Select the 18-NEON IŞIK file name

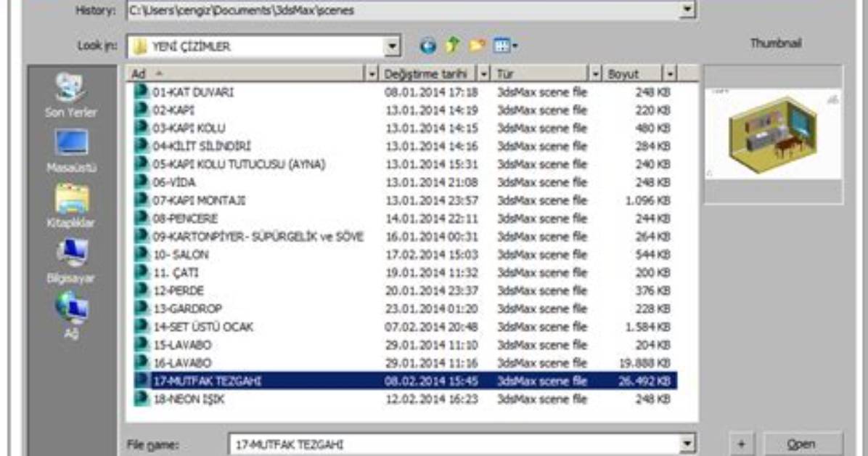188,399
